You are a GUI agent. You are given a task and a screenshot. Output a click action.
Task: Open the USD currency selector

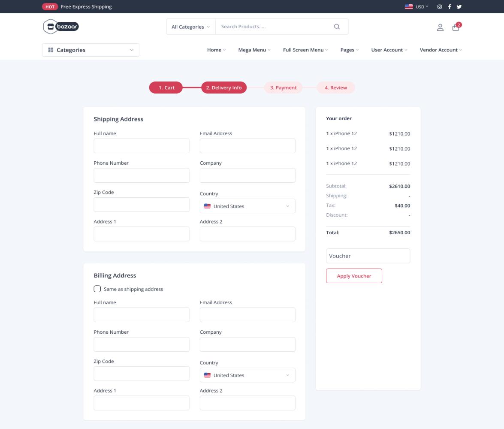416,7
